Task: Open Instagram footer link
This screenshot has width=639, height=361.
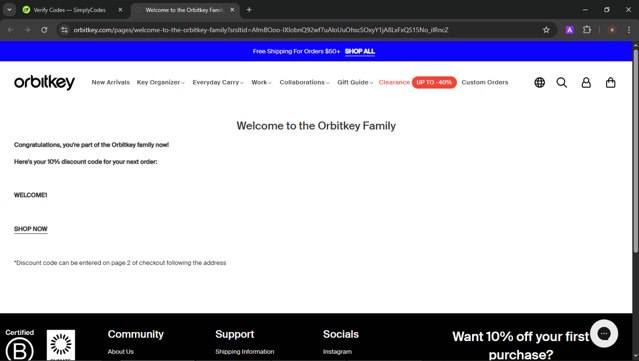Action: (337, 352)
